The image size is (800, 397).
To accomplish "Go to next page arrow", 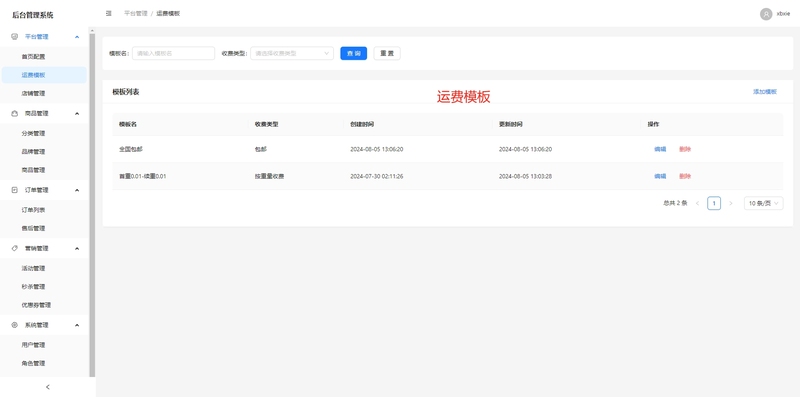I will [x=731, y=203].
